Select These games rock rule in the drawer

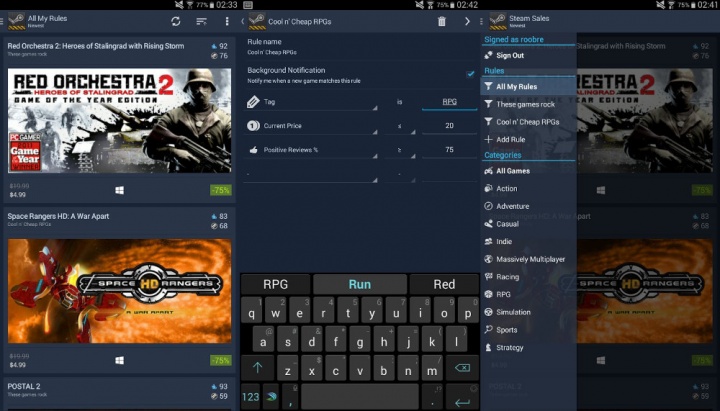point(529,104)
